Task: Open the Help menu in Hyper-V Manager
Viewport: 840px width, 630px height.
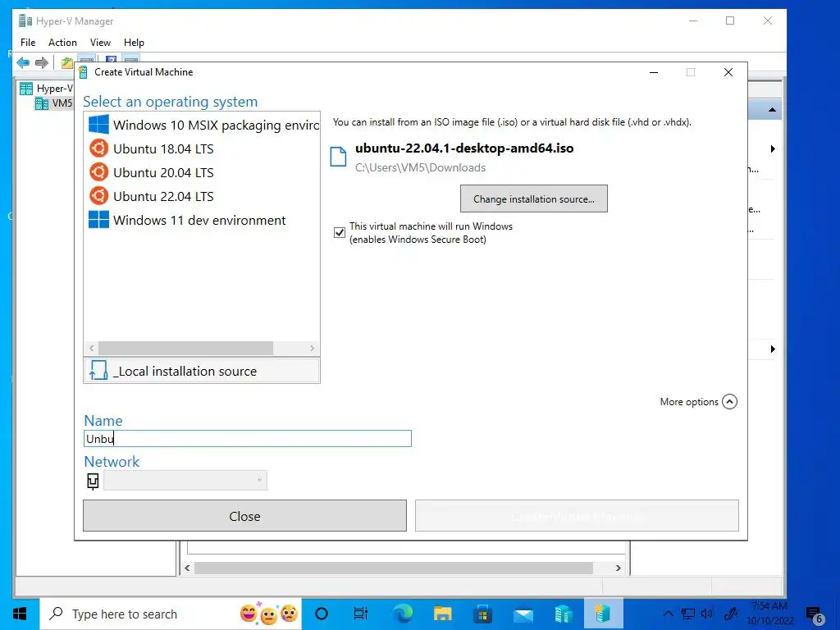Action: pyautogui.click(x=134, y=43)
